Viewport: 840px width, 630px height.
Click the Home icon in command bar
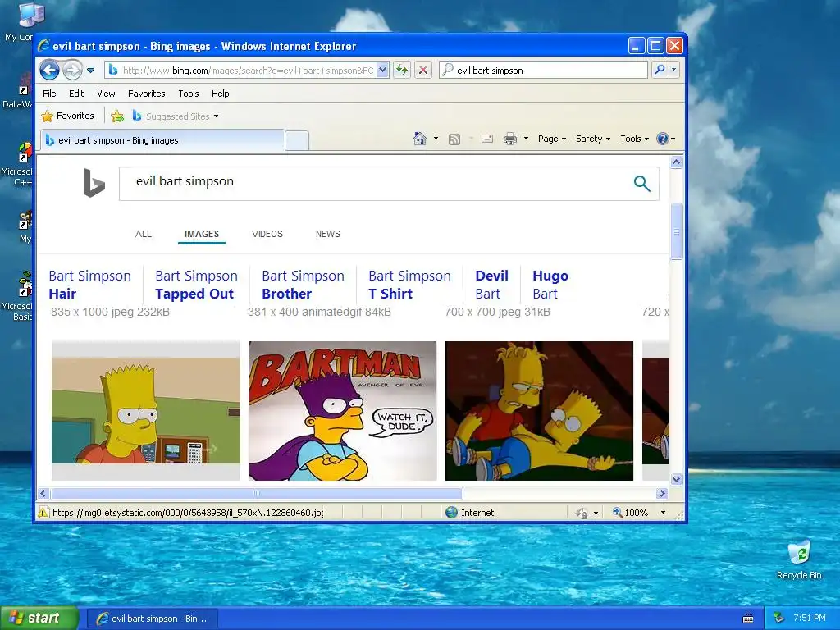click(420, 139)
